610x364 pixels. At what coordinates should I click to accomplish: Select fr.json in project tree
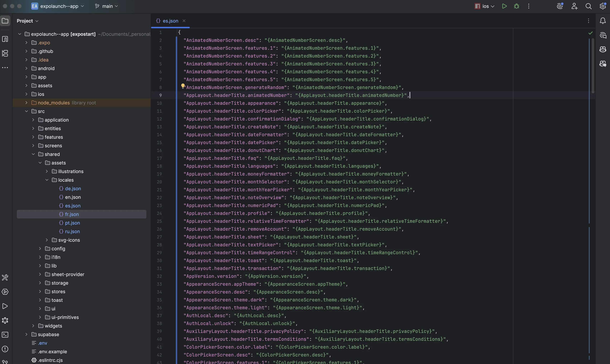(x=81, y=214)
